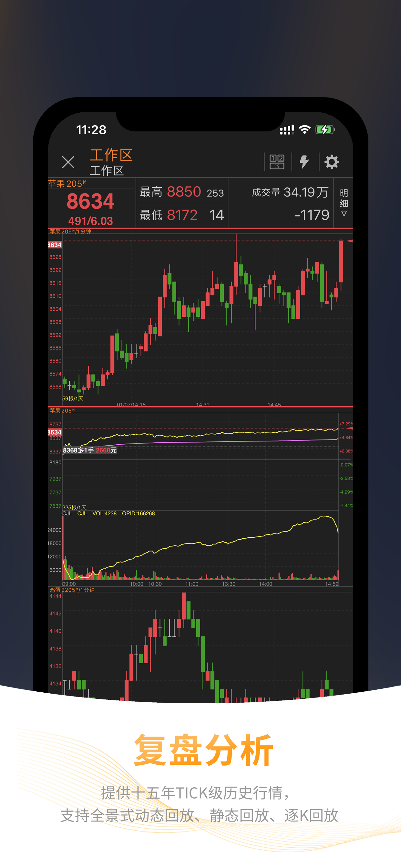This screenshot has width=401, height=868.
Task: Expand the 明细 details dropdown
Action: coord(344,202)
